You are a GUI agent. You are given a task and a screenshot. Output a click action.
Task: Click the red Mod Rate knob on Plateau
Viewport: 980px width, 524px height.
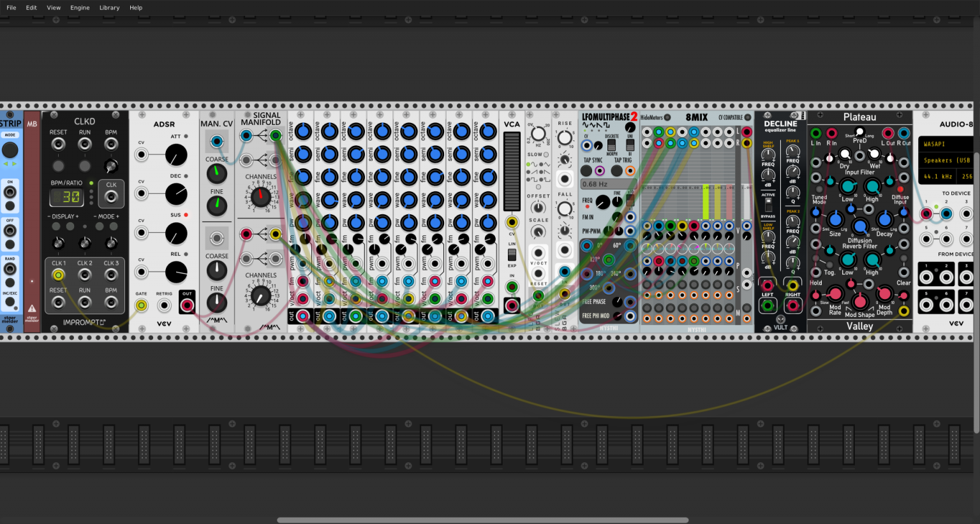[x=835, y=295]
